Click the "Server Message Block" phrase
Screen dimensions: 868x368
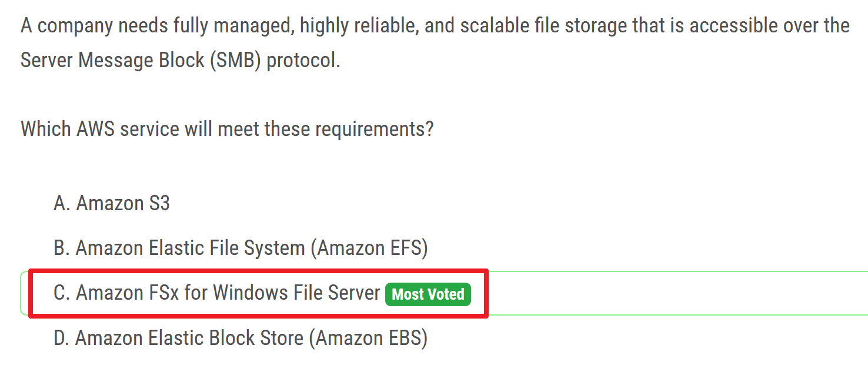[x=112, y=61]
